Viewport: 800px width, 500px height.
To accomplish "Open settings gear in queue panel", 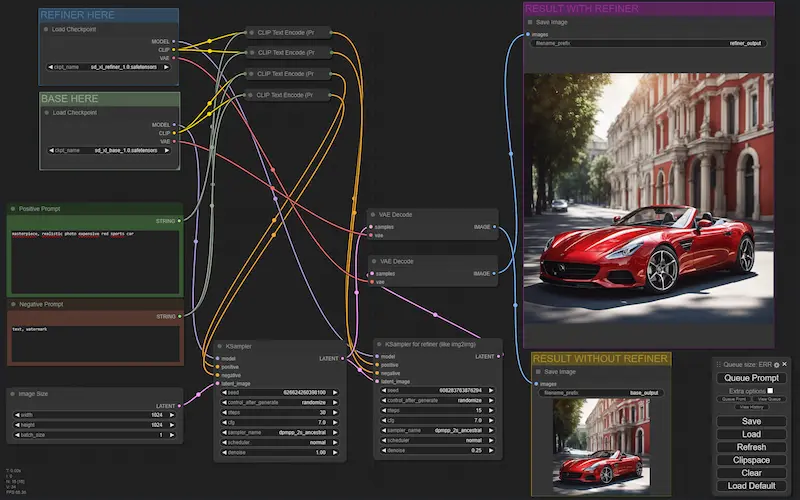I will pos(778,364).
